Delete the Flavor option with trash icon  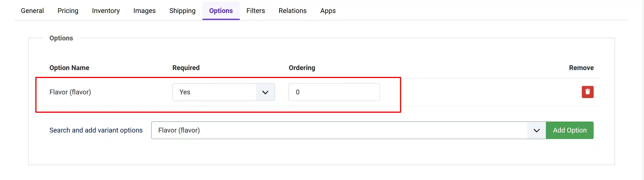[x=587, y=92]
